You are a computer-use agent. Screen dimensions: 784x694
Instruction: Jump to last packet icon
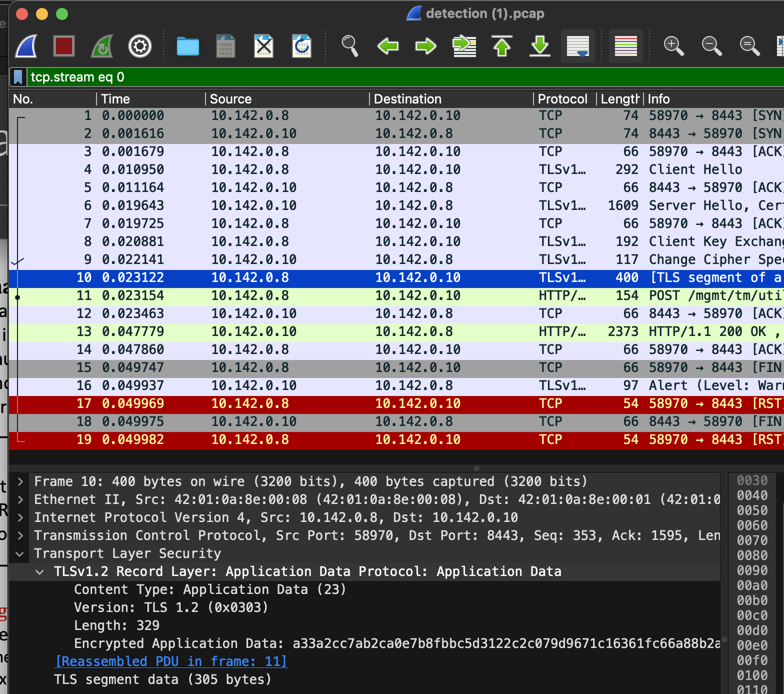(540, 46)
